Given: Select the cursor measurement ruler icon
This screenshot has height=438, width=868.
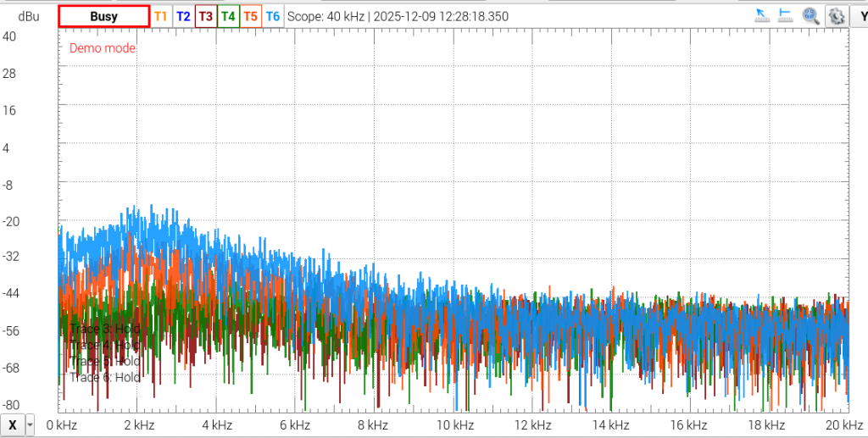Looking at the screenshot, I should (x=763, y=15).
